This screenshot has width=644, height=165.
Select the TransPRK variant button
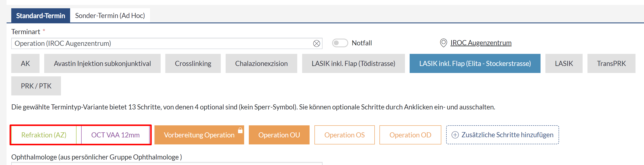[x=611, y=63]
